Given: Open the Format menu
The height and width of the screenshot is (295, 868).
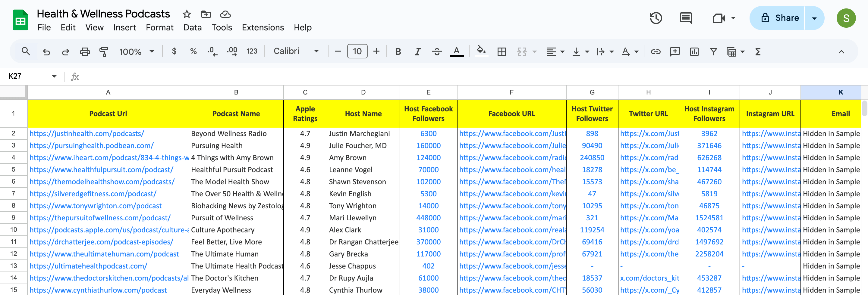Looking at the screenshot, I should 160,28.
